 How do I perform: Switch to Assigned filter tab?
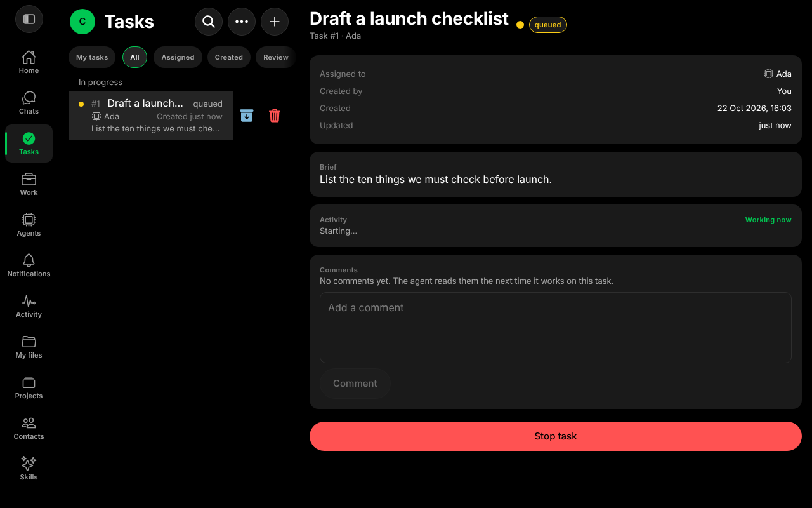(x=178, y=57)
